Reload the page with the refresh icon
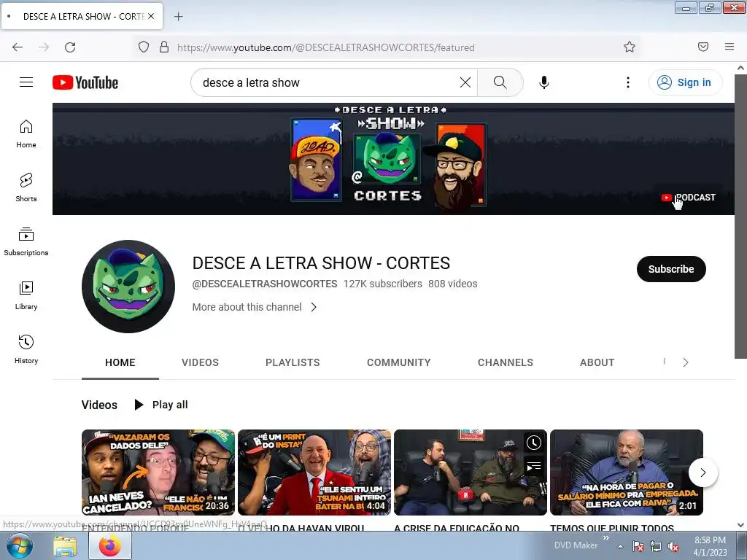The height and width of the screenshot is (560, 747). pyautogui.click(x=70, y=47)
